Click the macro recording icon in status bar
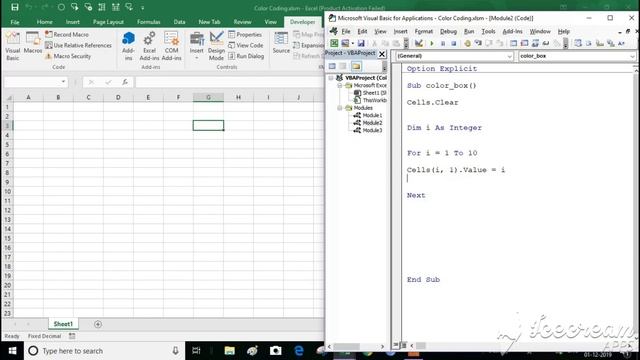The image size is (640, 360). [72, 336]
